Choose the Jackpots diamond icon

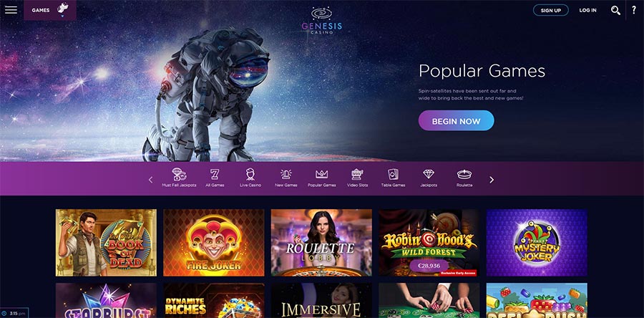[x=429, y=174]
